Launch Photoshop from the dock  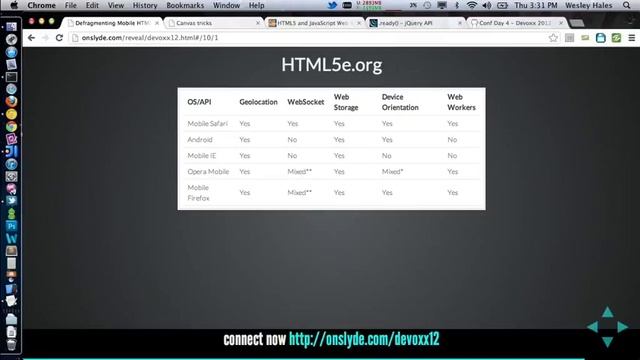11,226
